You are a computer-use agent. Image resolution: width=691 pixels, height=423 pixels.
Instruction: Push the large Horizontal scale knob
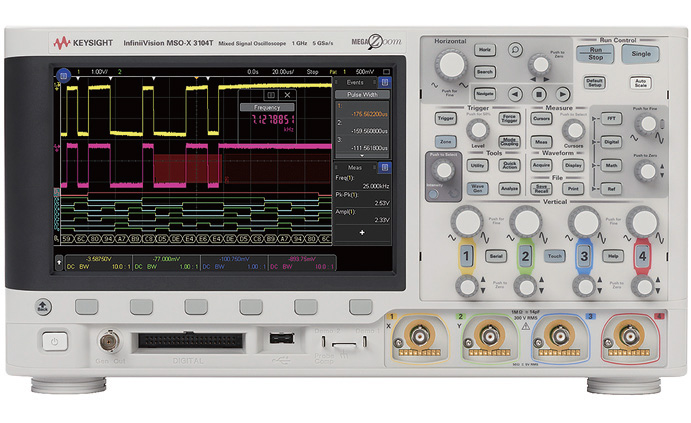point(451,65)
